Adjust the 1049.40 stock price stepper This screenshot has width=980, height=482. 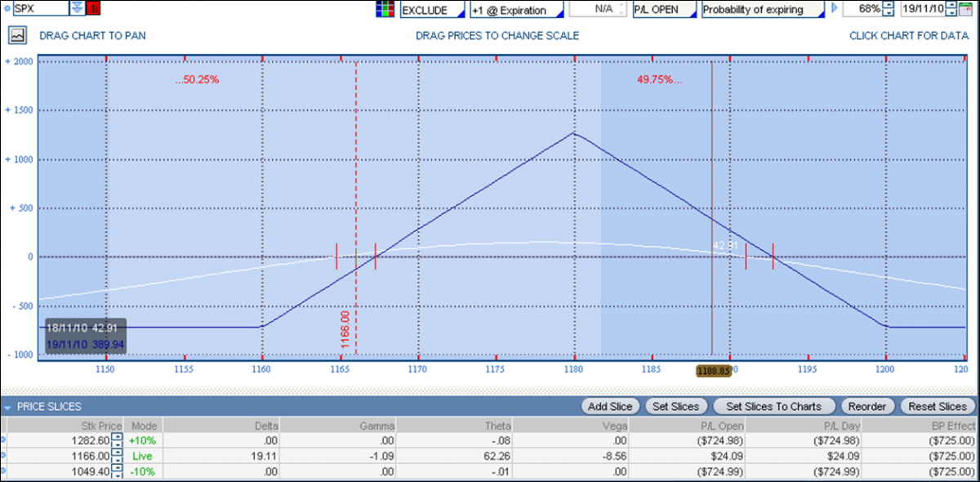click(117, 471)
